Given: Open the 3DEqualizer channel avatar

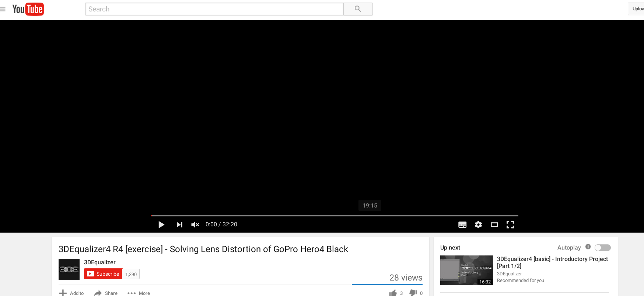Looking at the screenshot, I should pos(69,269).
